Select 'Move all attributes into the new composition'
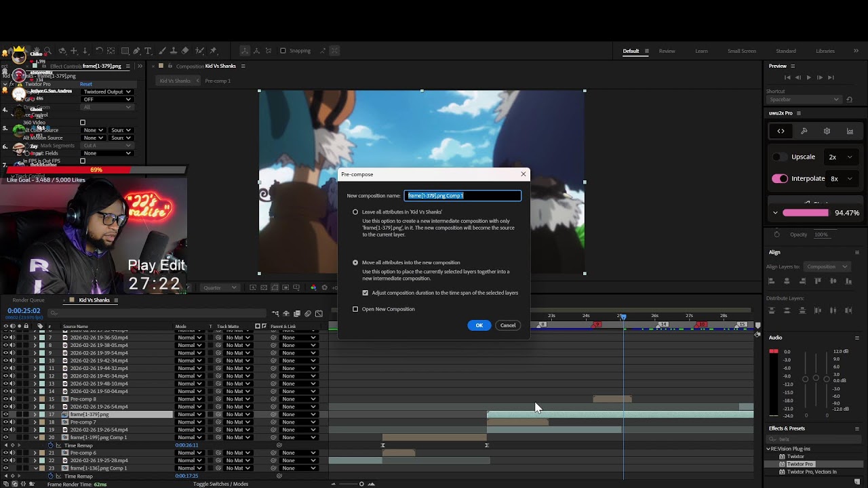 tap(355, 262)
